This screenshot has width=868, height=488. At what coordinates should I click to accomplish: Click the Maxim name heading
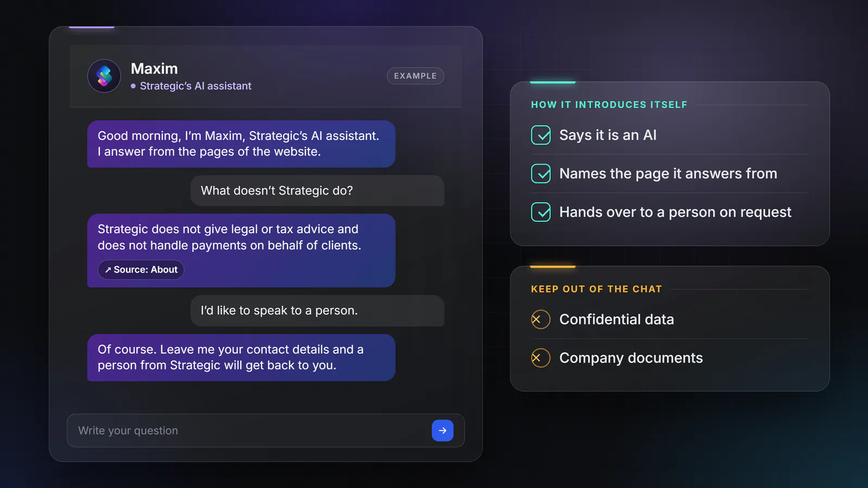(154, 69)
